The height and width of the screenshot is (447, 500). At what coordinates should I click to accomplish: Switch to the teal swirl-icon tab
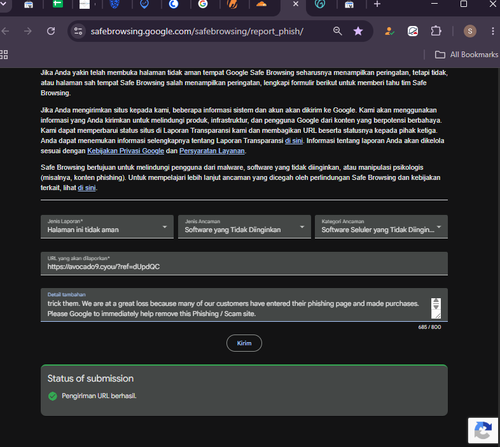(x=320, y=4)
